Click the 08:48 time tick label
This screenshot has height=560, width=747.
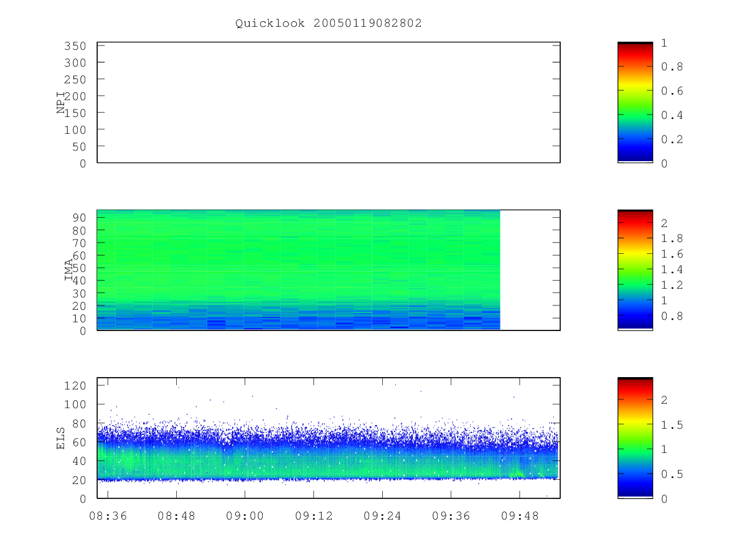pyautogui.click(x=176, y=516)
